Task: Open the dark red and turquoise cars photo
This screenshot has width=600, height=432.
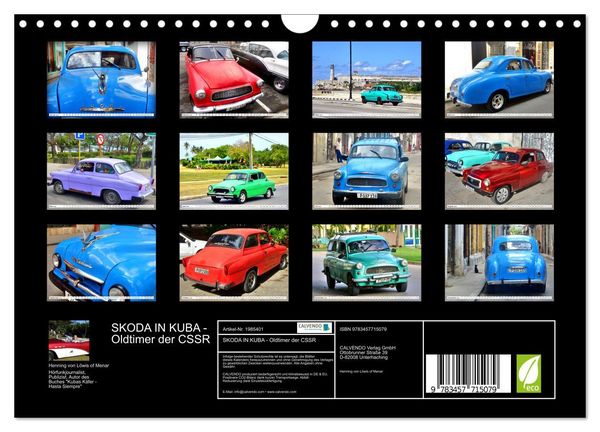Action: coord(499,171)
